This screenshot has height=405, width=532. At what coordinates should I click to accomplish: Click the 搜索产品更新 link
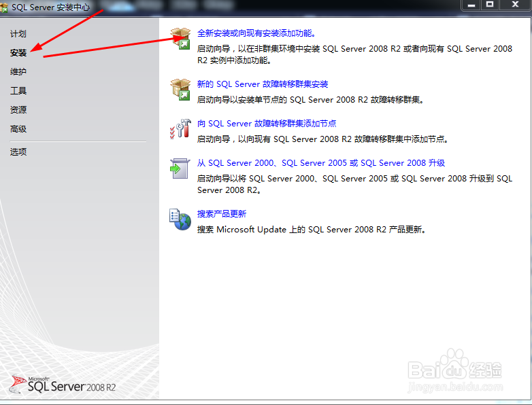pos(222,214)
